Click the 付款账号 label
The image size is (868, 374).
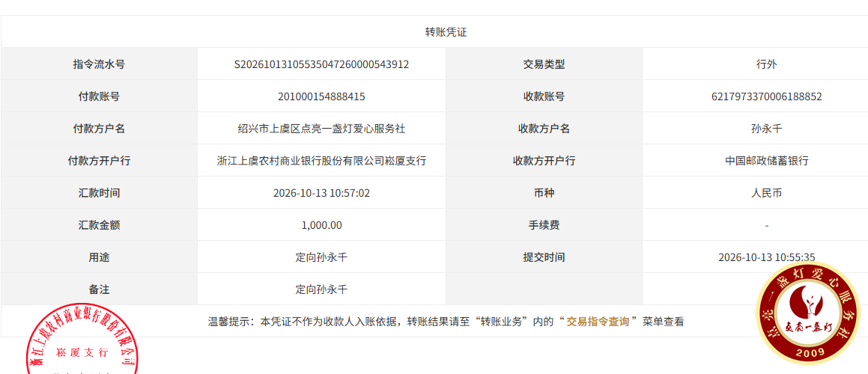(99, 96)
